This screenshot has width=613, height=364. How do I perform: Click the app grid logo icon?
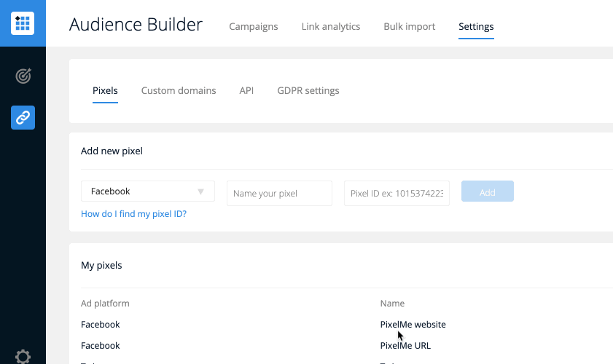23,23
